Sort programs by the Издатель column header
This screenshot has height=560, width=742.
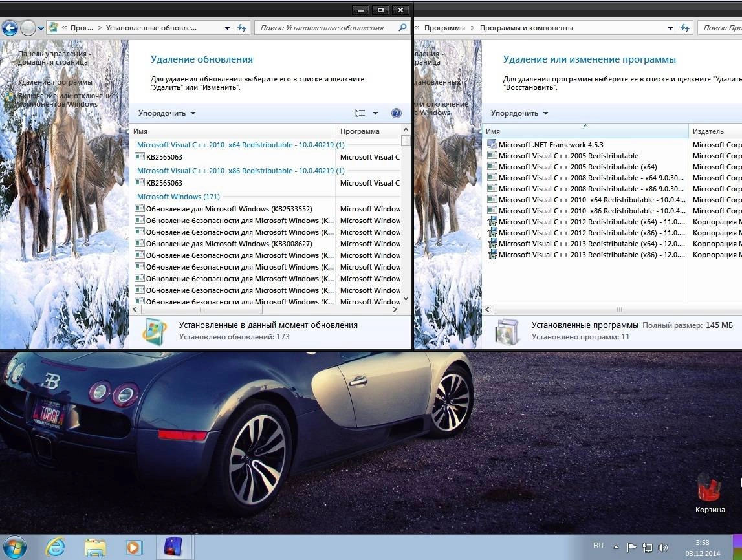715,131
